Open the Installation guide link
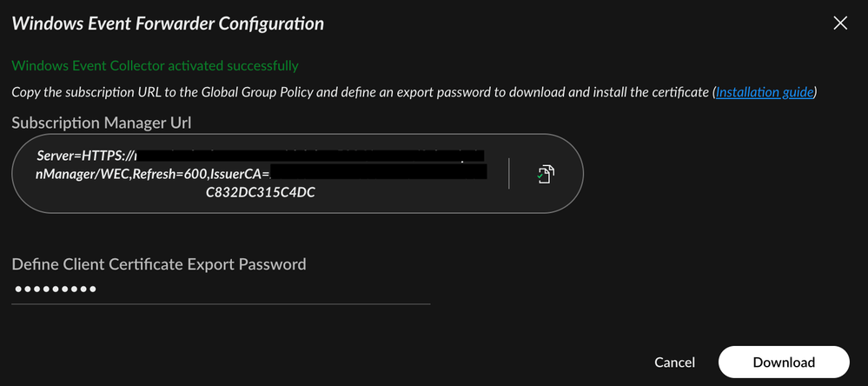 pyautogui.click(x=765, y=91)
